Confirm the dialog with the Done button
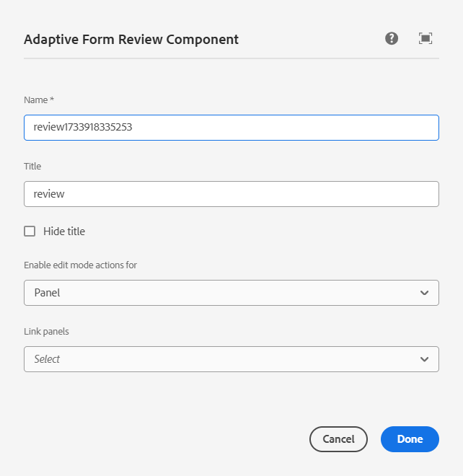The image size is (463, 476). pos(410,439)
